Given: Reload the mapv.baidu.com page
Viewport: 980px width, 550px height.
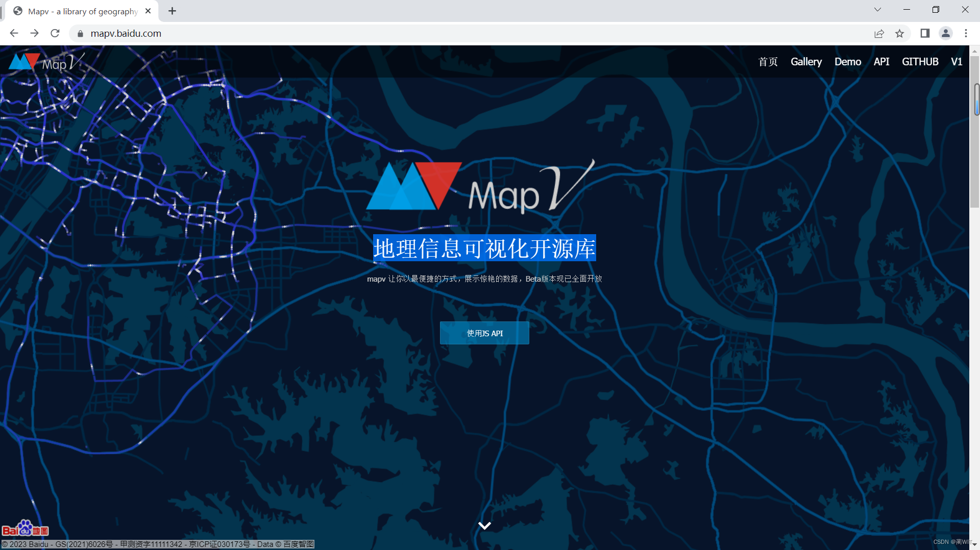Looking at the screenshot, I should point(55,33).
